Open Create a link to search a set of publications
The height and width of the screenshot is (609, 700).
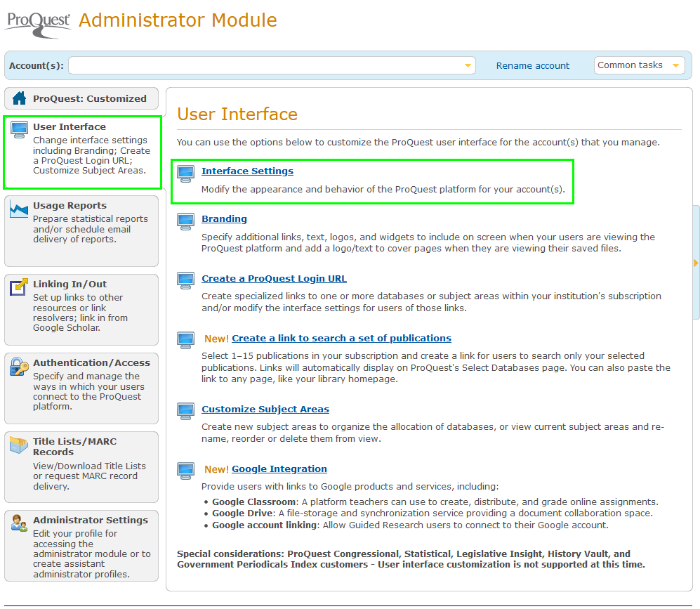coord(341,339)
